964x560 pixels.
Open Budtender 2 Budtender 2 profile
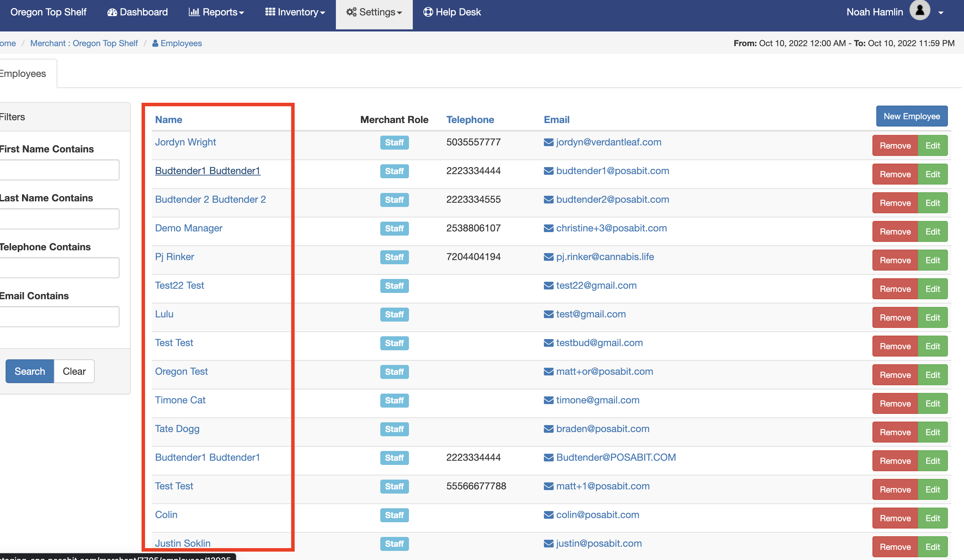[210, 199]
